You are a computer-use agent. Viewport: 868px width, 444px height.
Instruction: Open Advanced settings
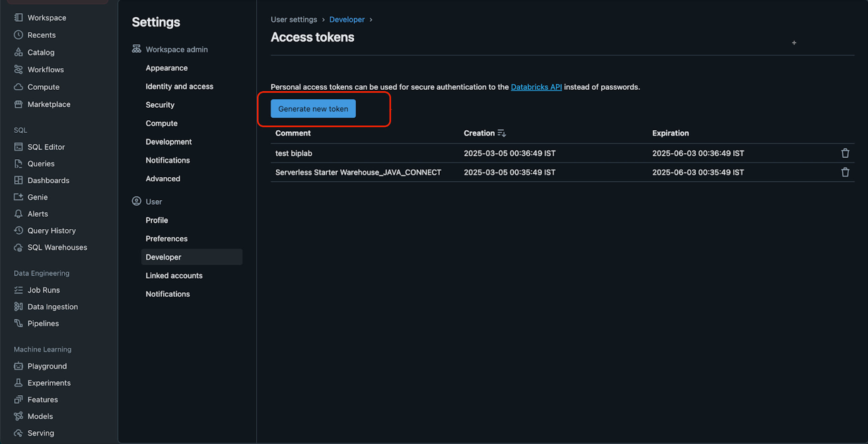click(x=163, y=179)
